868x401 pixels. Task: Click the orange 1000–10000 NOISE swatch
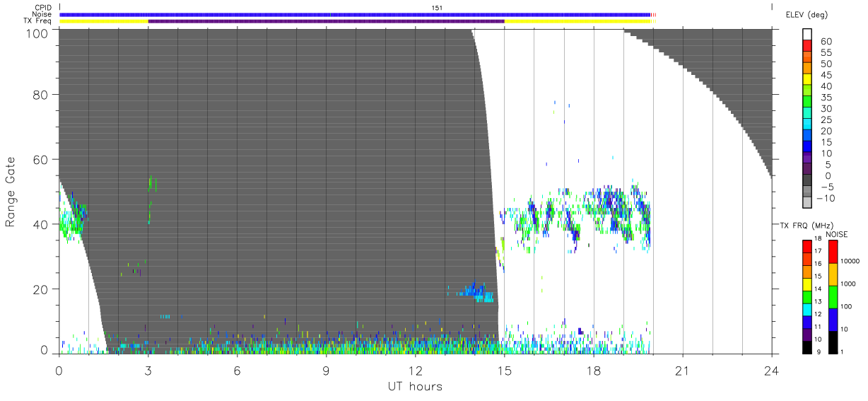833,274
